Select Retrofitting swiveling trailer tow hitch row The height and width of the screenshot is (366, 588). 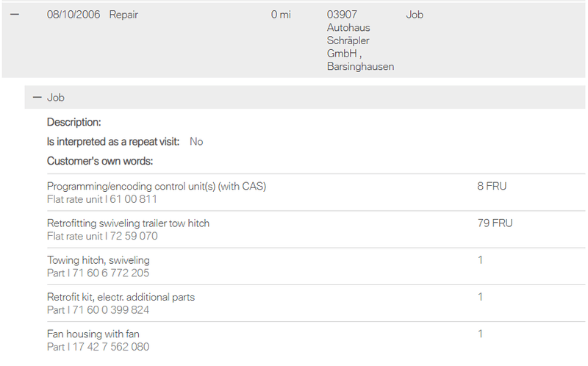(128, 223)
